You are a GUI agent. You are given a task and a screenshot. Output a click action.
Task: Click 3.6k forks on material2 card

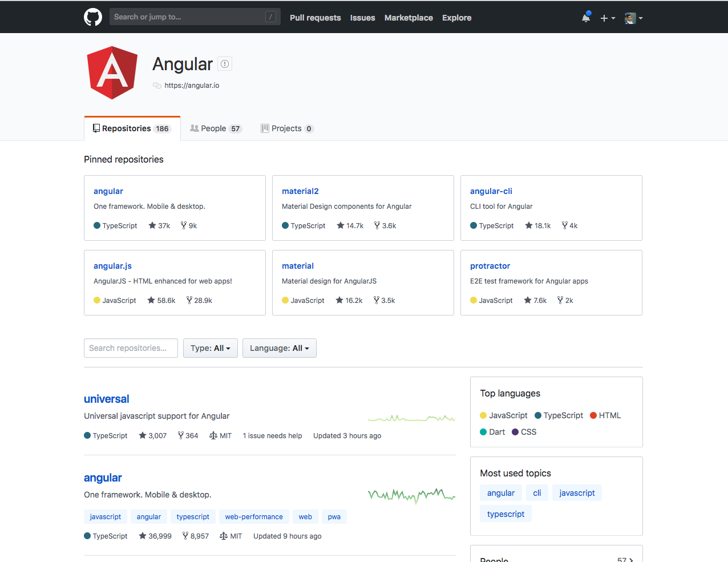click(385, 225)
